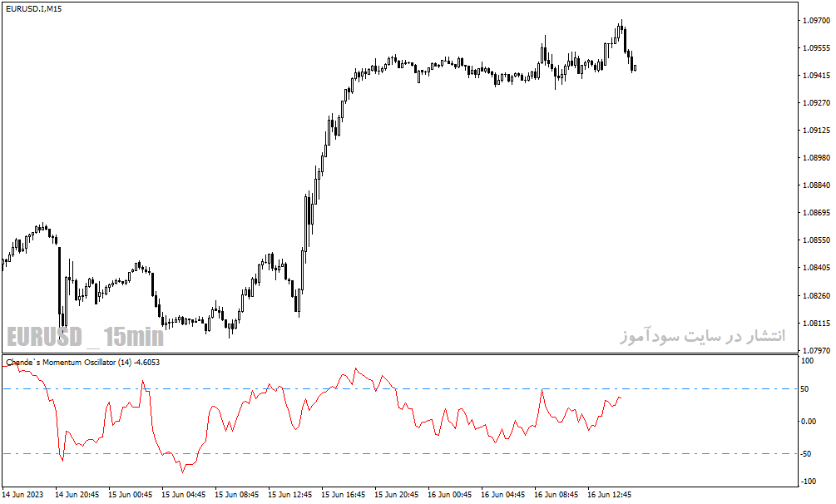836x504 pixels.
Task: Click the Persian watermark text on the chart
Action: click(702, 335)
